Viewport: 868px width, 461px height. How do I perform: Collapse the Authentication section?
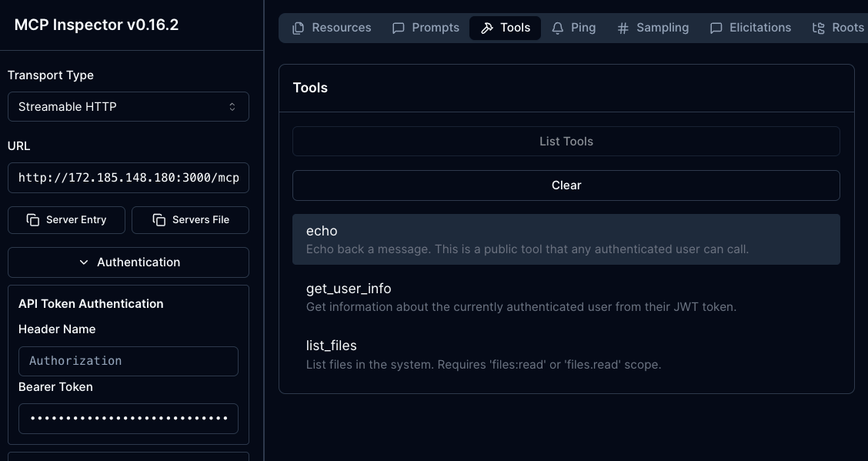pyautogui.click(x=128, y=262)
